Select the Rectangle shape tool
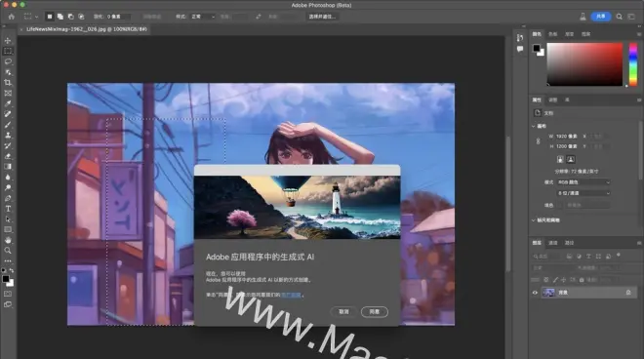This screenshot has width=644, height=359. [8, 229]
